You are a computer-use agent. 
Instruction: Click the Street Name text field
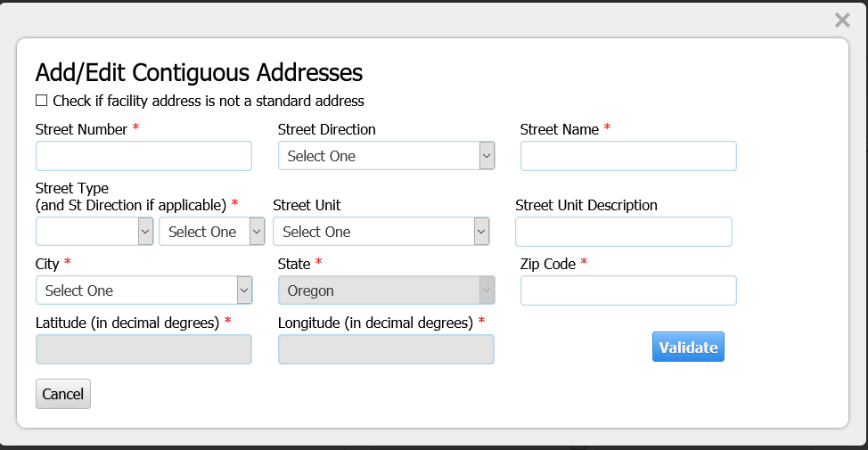(x=628, y=156)
